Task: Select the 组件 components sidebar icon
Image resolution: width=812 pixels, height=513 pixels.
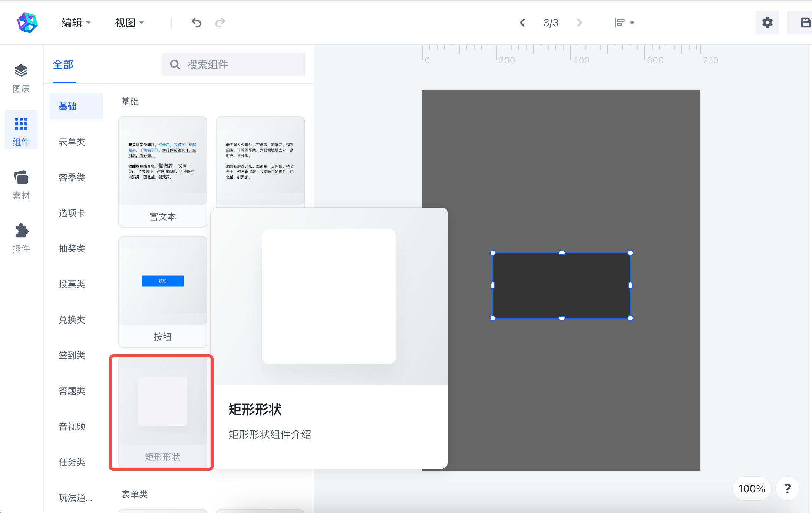Action: tap(21, 130)
